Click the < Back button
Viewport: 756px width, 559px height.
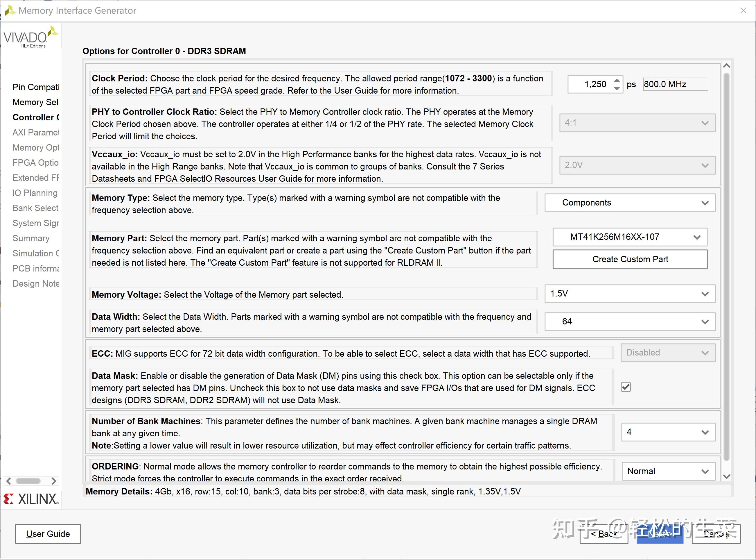tap(604, 534)
